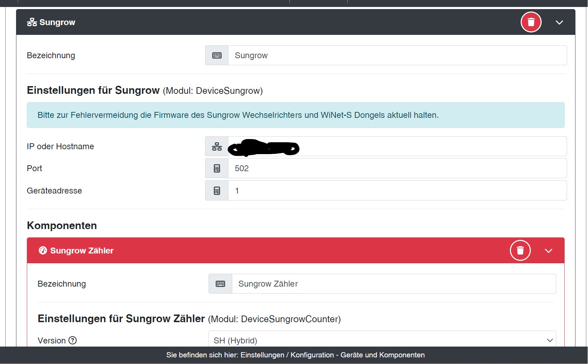Click the Komponenten heading

coord(62,226)
